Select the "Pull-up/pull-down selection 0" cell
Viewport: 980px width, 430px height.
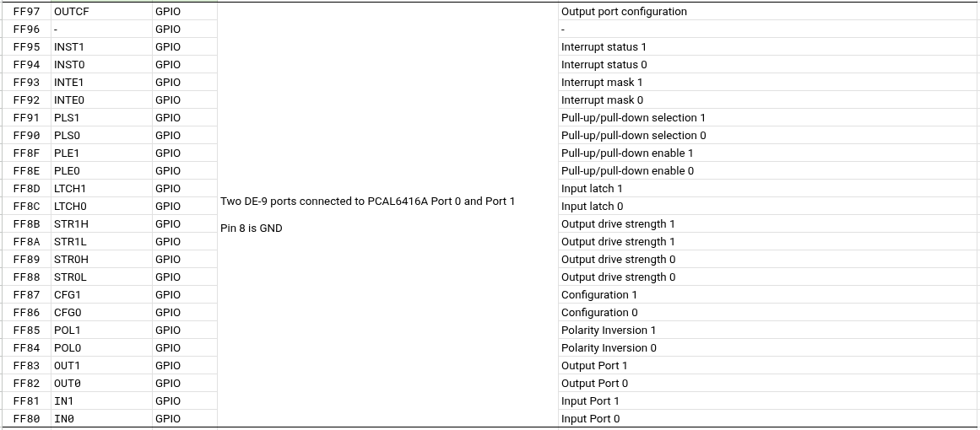633,136
